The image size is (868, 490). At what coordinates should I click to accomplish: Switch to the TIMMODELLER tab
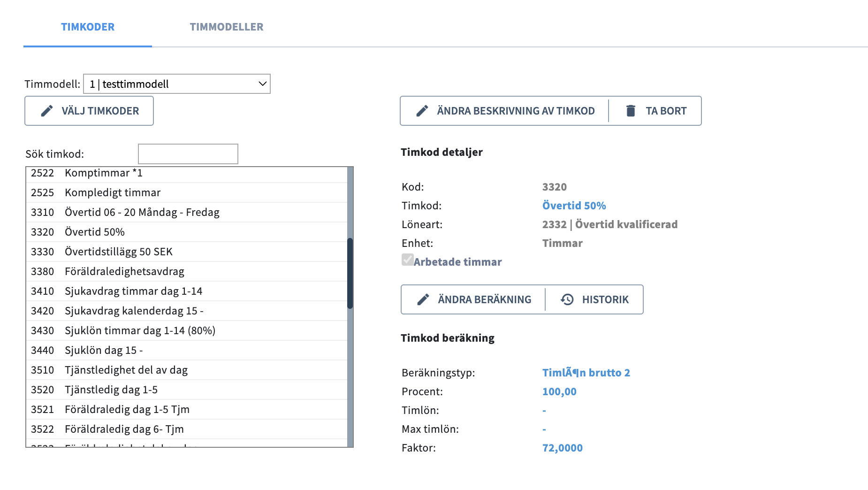[227, 27]
